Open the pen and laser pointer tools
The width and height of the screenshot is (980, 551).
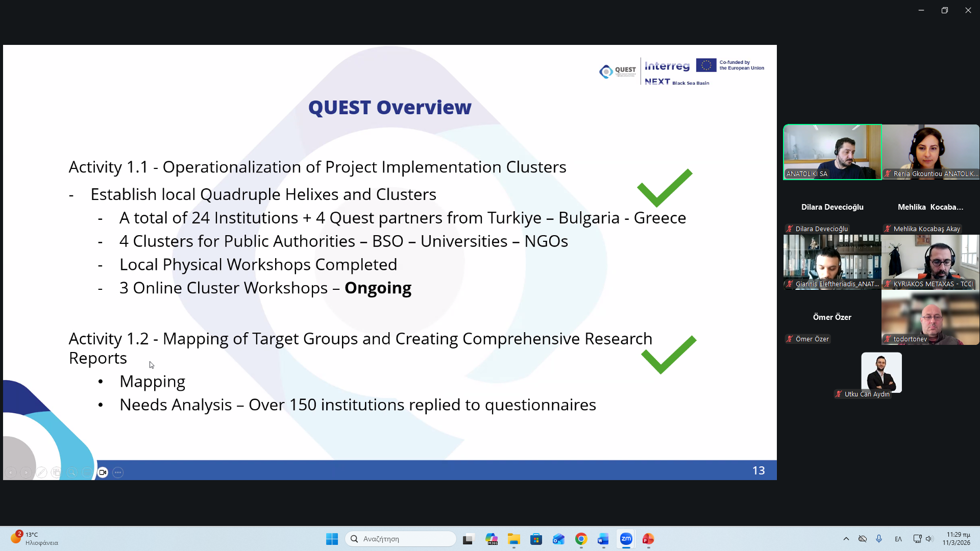click(41, 472)
